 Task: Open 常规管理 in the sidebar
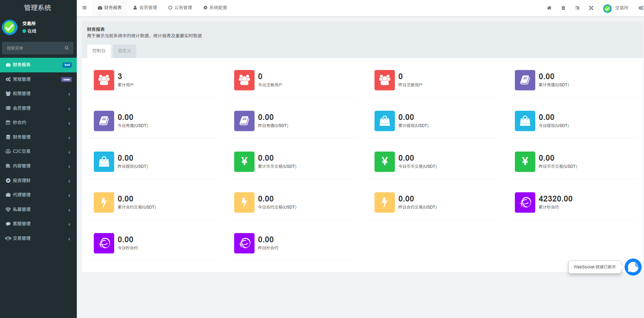click(38, 79)
